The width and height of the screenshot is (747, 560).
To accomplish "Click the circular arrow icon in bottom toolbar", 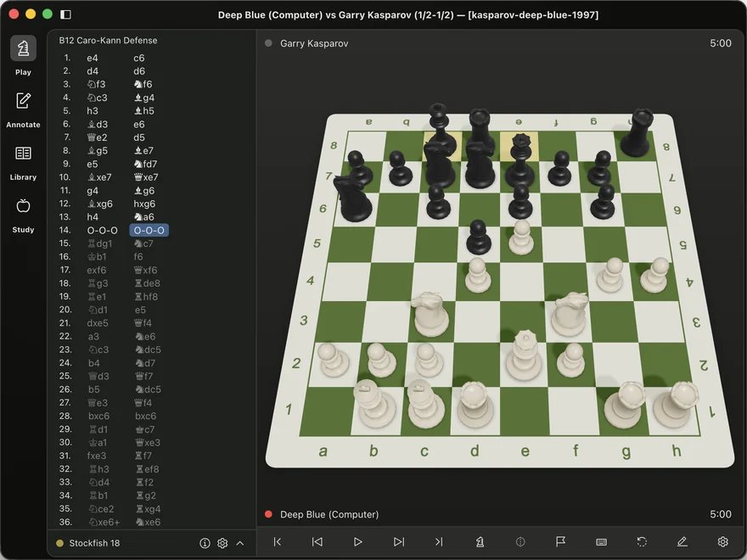I will (x=642, y=541).
